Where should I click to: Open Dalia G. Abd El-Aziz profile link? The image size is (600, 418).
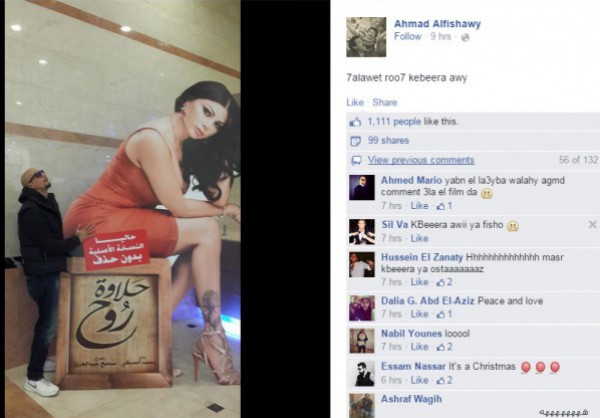click(x=427, y=300)
